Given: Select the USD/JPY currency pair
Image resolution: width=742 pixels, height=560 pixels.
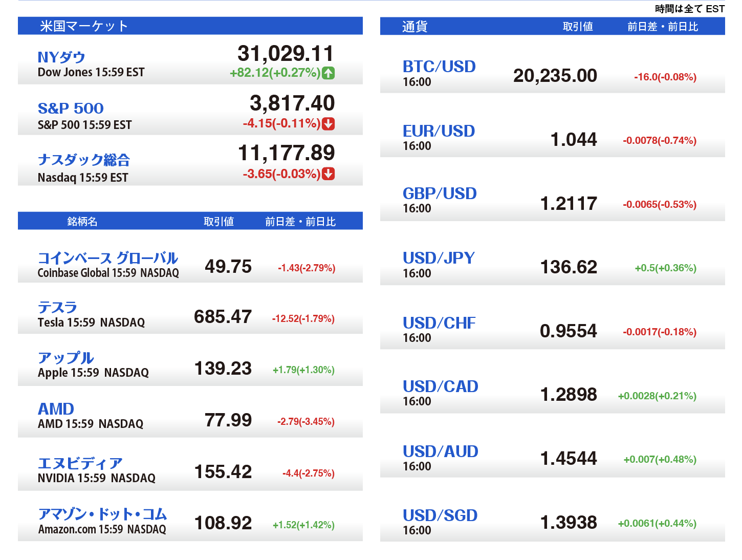Looking at the screenshot, I should pos(439,258).
